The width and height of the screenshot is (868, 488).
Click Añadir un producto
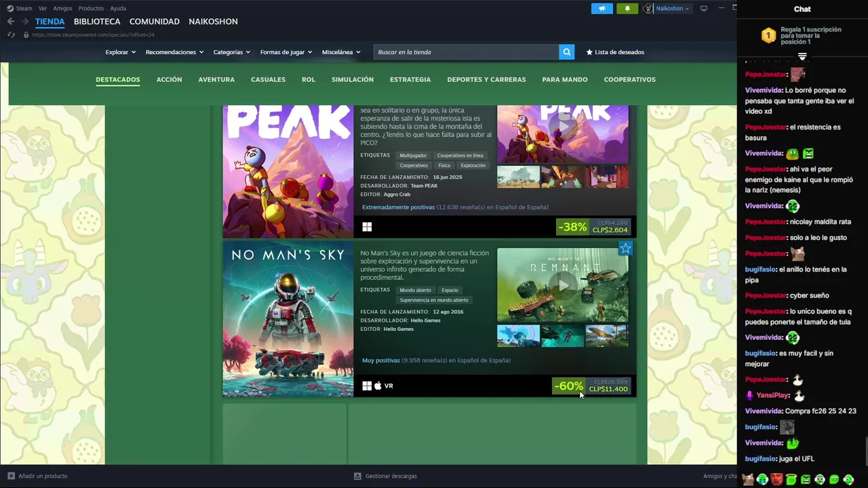(x=37, y=476)
